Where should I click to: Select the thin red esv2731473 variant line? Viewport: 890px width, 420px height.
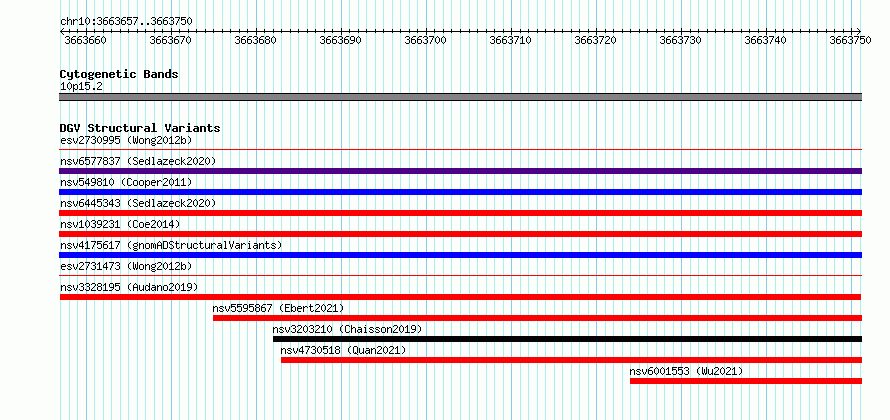click(460, 276)
